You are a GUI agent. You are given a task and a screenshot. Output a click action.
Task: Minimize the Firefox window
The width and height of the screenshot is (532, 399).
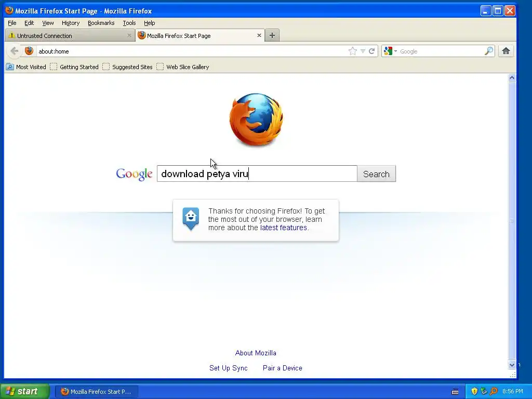click(486, 11)
